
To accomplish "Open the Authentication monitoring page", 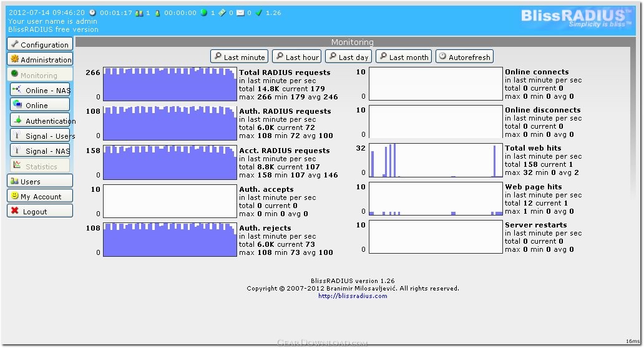I will coord(40,120).
